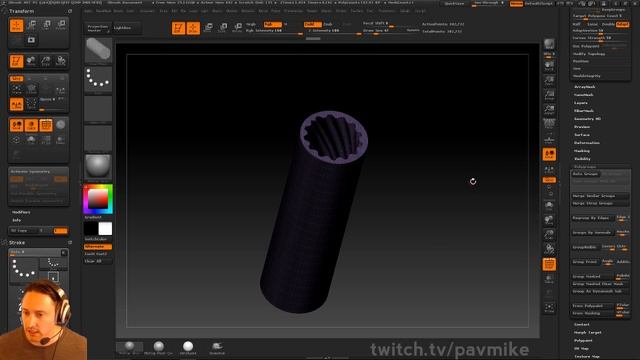Click Groups By Normals
Image resolution: width=640 pixels, height=360 pixels.
coord(592,233)
